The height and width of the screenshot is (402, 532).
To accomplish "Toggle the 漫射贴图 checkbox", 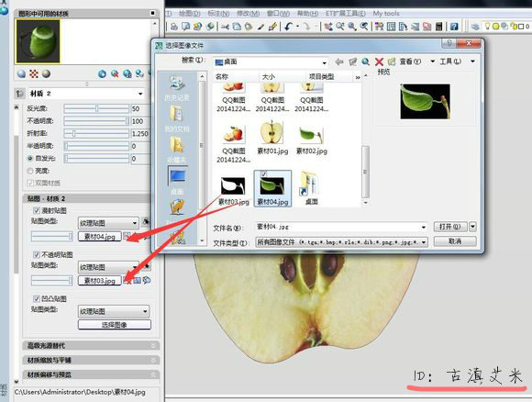I will pyautogui.click(x=37, y=210).
